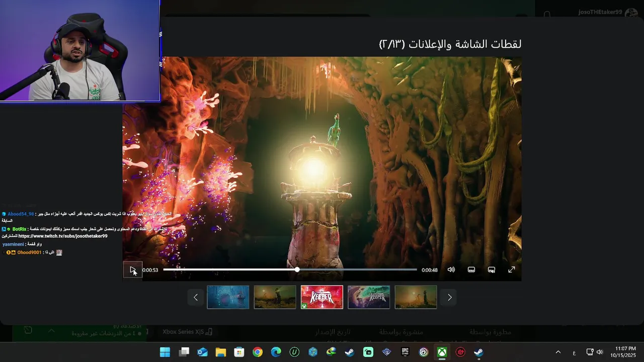Open system tray volume control

600,352
